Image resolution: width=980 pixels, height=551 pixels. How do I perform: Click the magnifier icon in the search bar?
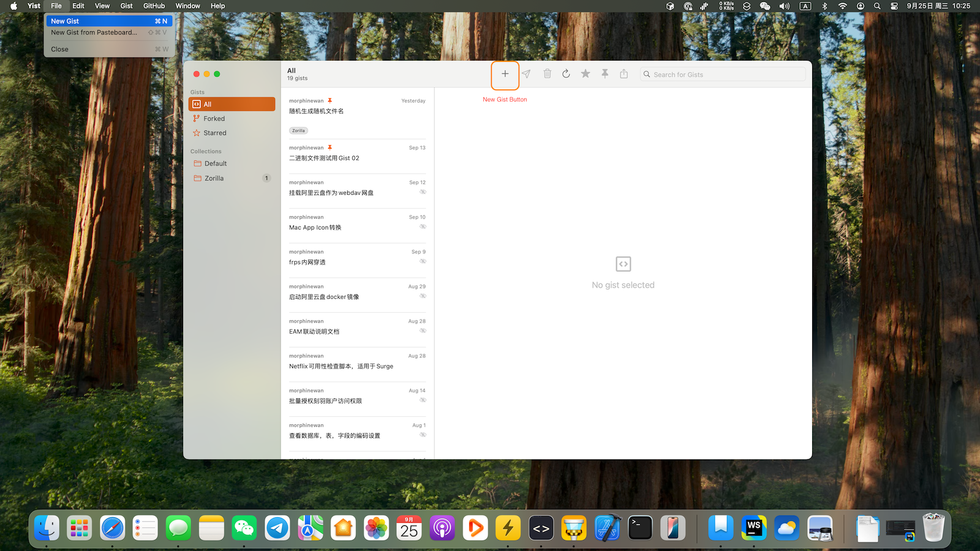[x=647, y=74]
